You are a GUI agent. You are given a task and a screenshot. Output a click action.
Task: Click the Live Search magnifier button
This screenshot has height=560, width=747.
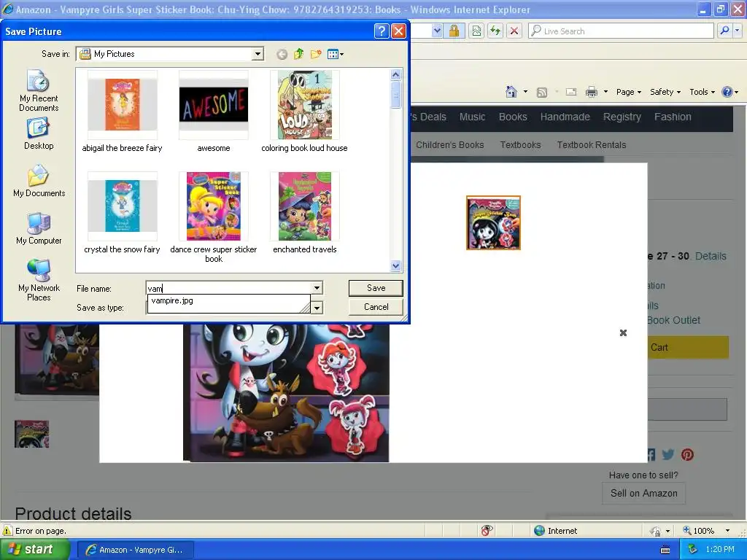(724, 31)
